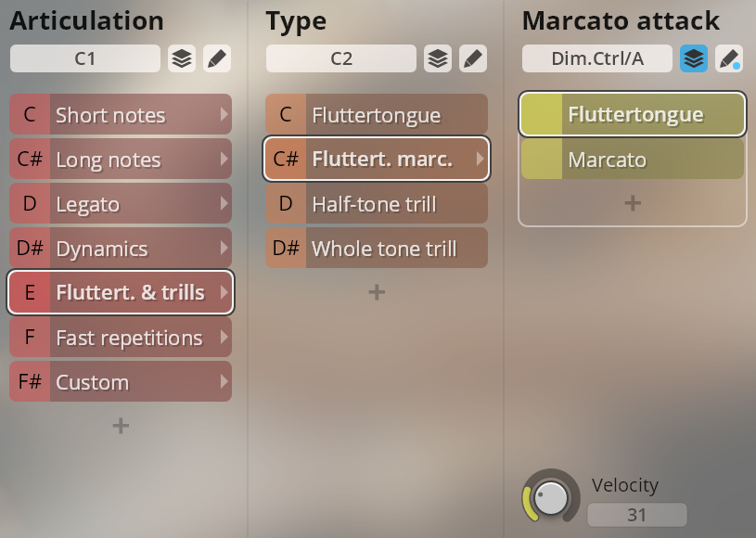Select the Marcato slot in Marcato attack

pos(633,160)
